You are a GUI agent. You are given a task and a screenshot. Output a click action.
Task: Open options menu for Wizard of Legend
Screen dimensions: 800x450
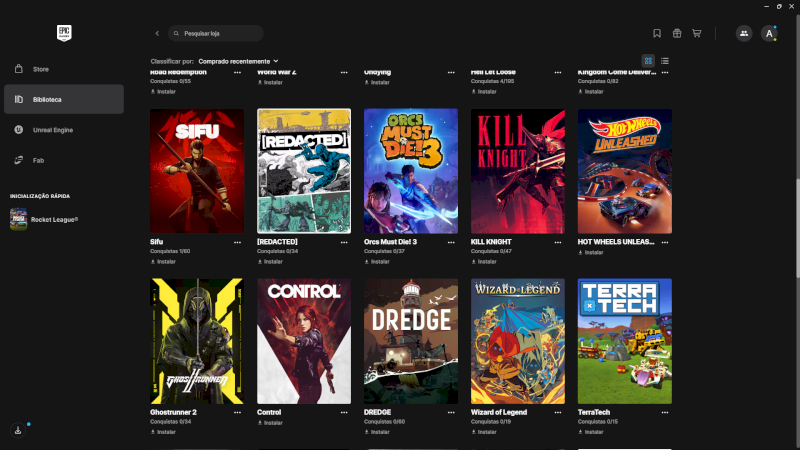pos(558,412)
